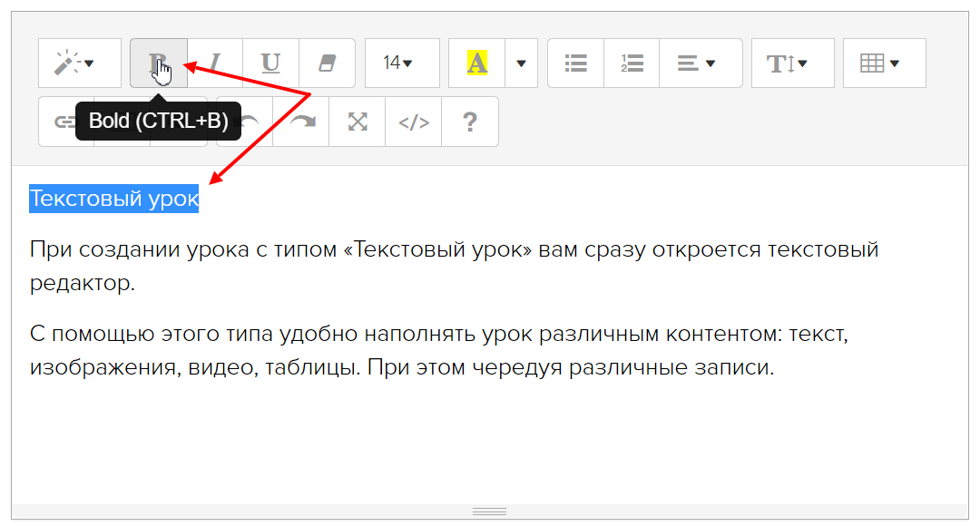Open the code view with </> icon
The width and height of the screenshot is (980, 526).
(414, 122)
